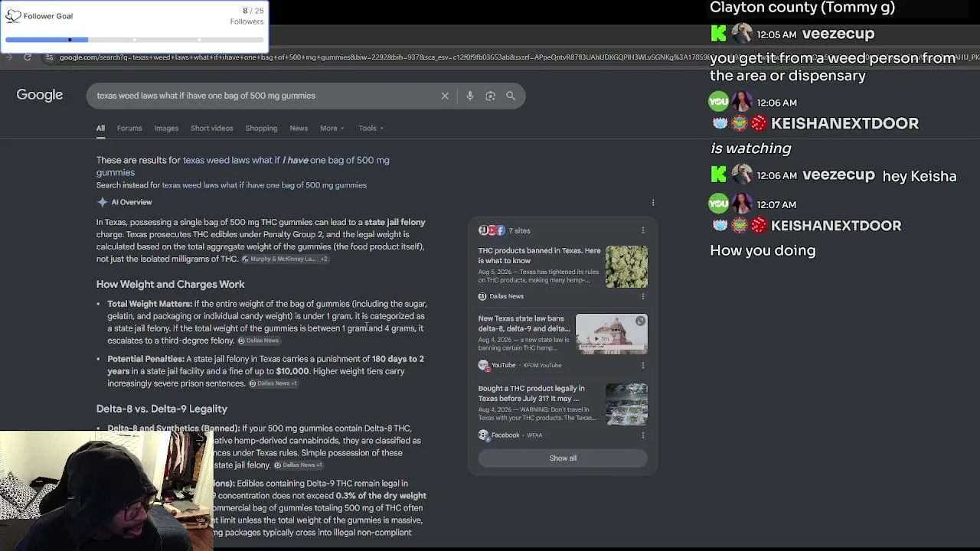Open the cannabis buds thumbnail image
Viewport: 980px width, 551px height.
coord(626,266)
